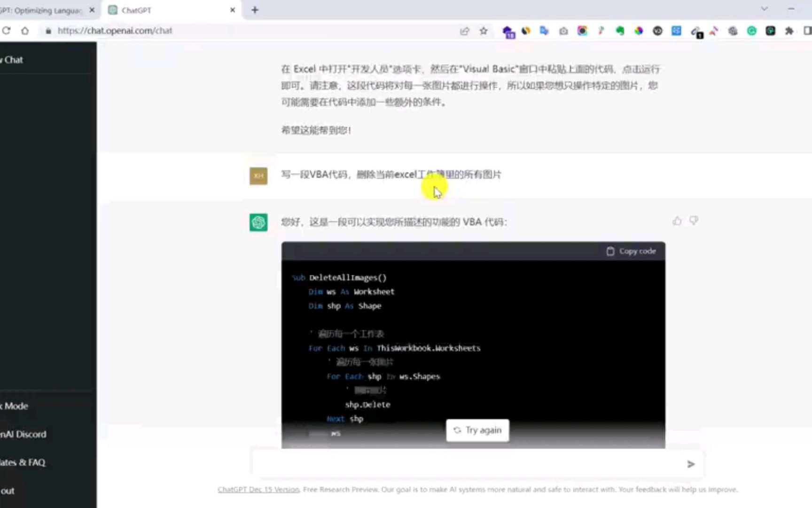Click the Try again button

tap(477, 430)
